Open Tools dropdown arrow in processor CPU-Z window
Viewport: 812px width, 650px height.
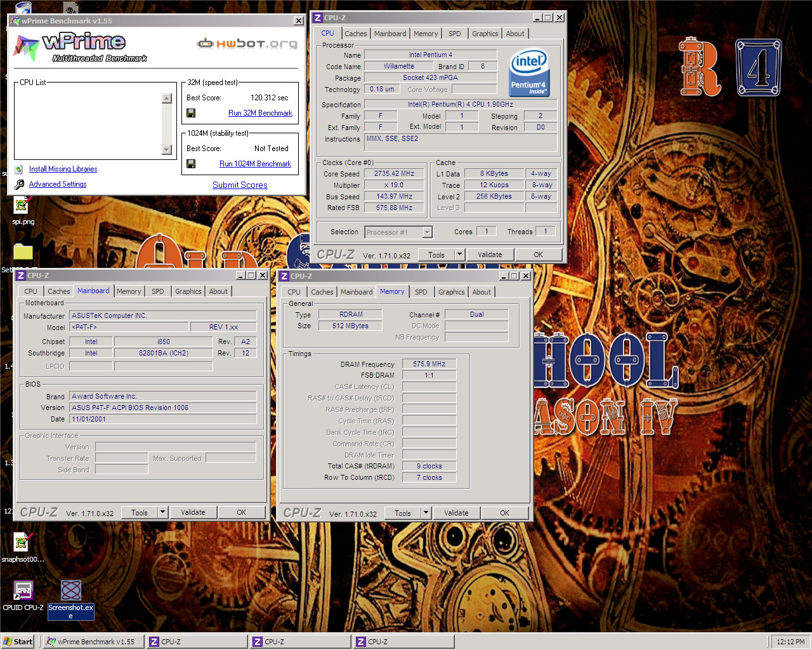(460, 255)
